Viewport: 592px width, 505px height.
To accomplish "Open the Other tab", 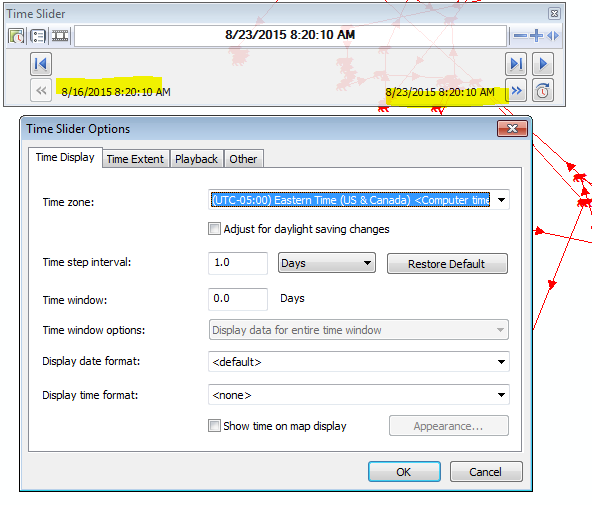I will [x=243, y=159].
